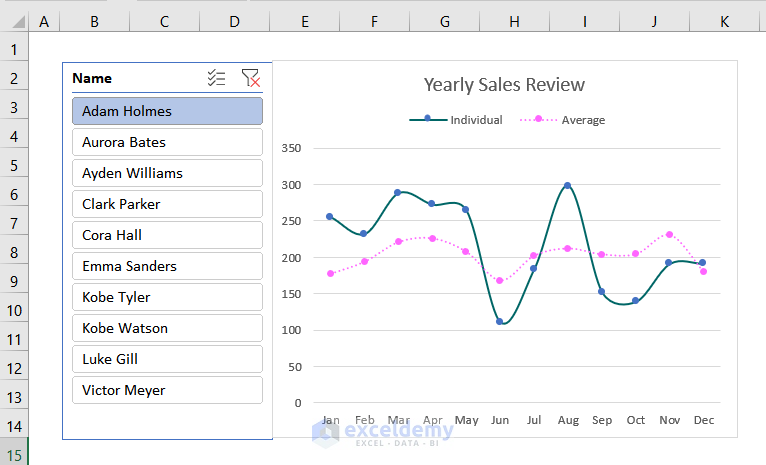This screenshot has width=766, height=465.
Task: Select the Individual legend entry
Action: pyautogui.click(x=457, y=120)
